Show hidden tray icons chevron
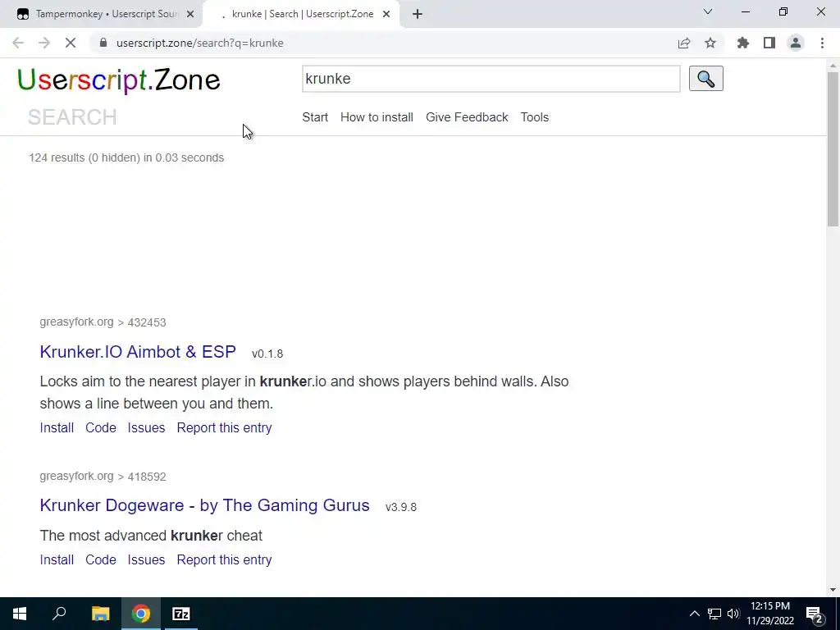This screenshot has height=630, width=840. click(694, 614)
